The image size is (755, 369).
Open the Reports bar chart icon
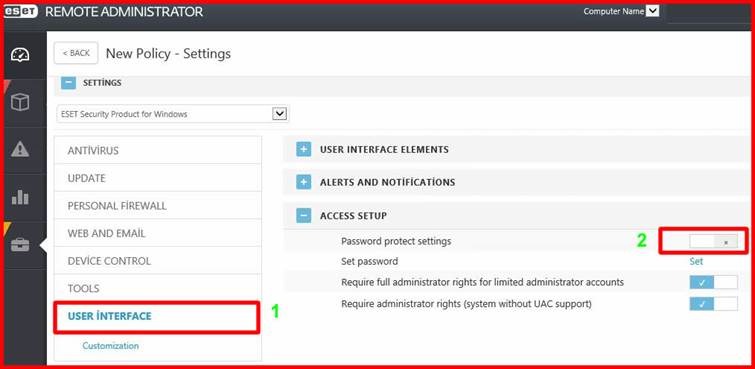click(20, 197)
